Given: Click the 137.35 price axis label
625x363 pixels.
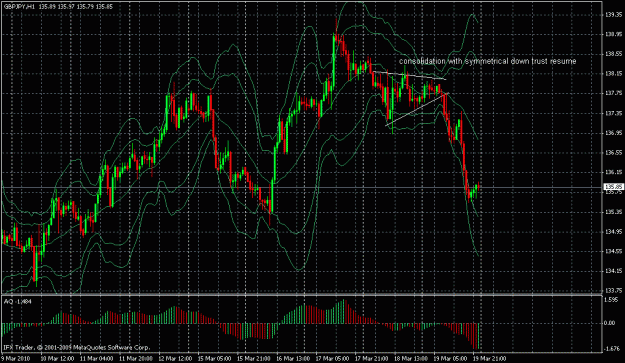Looking at the screenshot, I should (x=614, y=113).
